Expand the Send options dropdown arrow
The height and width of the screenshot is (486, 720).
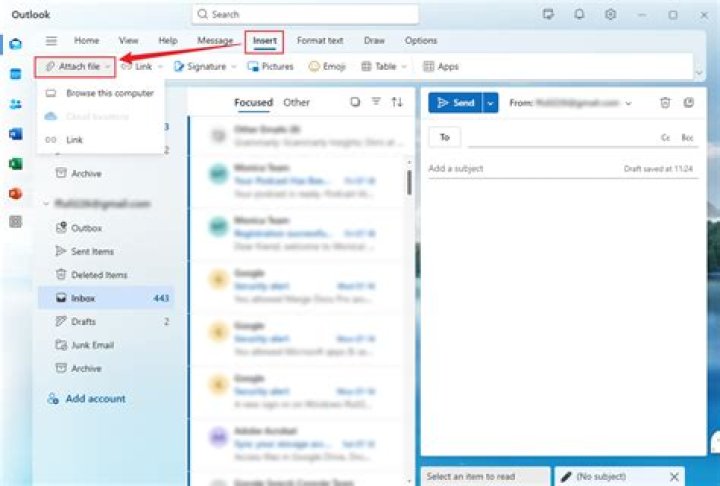pyautogui.click(x=490, y=103)
